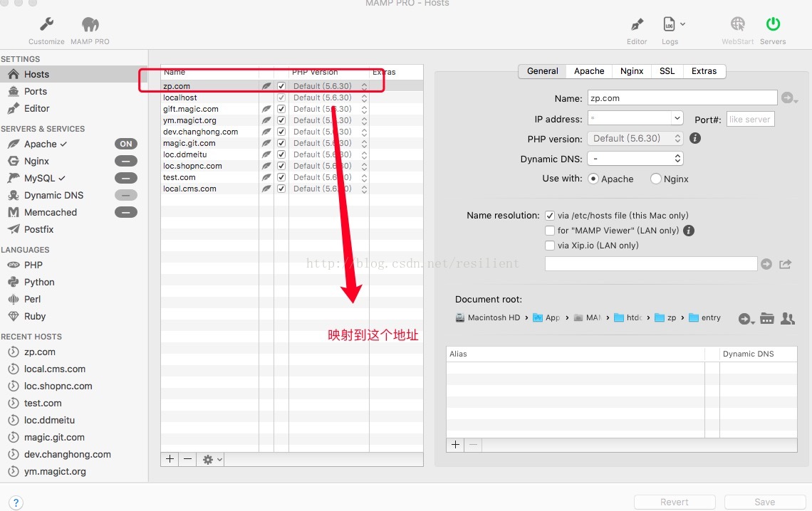Screen dimensions: 812x511
Task: Click info icon next to PHP version
Action: (x=695, y=138)
